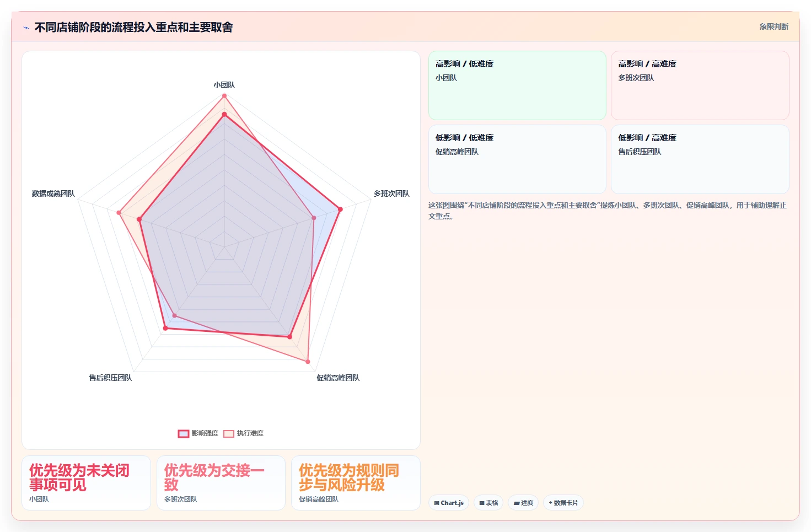Select the 高影响 / 高难度 quadrant card

coord(700,85)
